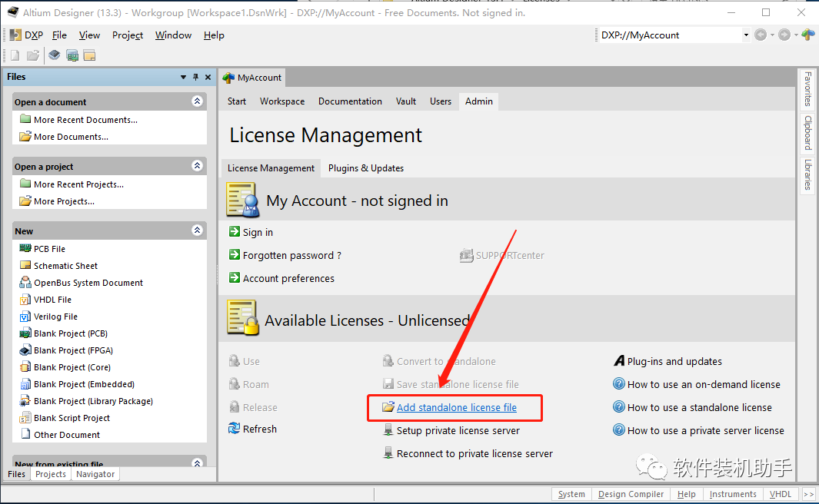Open the DXP system menu

point(27,35)
